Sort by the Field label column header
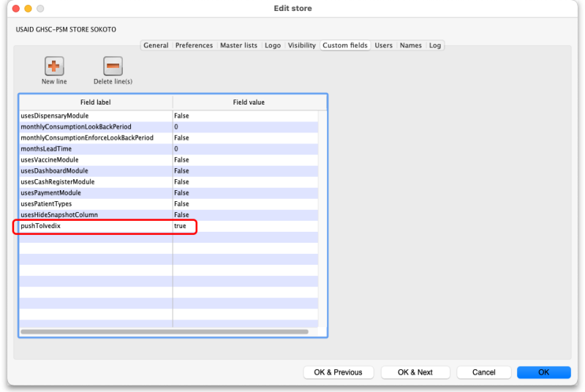Viewport: 585px width, 392px height. 96,102
